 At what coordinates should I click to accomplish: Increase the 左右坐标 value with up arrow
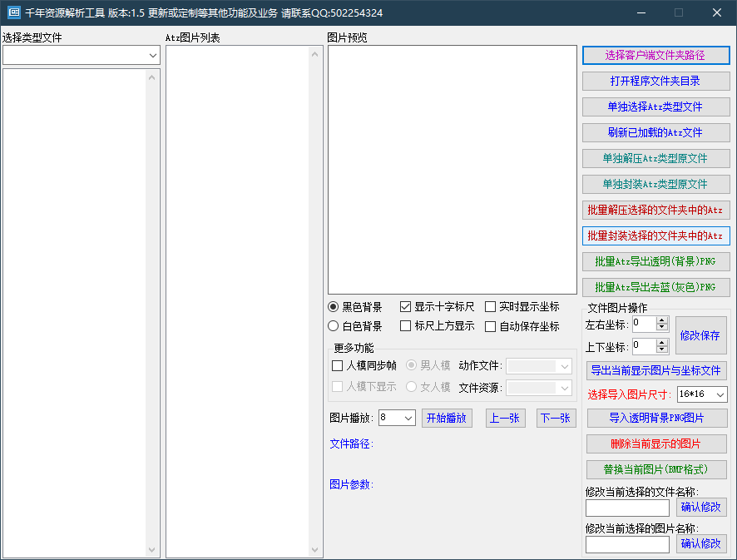[662, 320]
